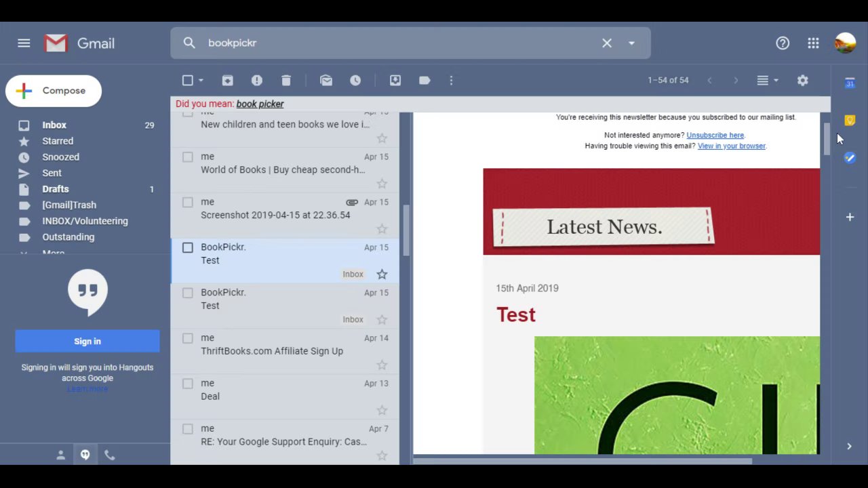Open the World of Books email

pyautogui.click(x=285, y=169)
